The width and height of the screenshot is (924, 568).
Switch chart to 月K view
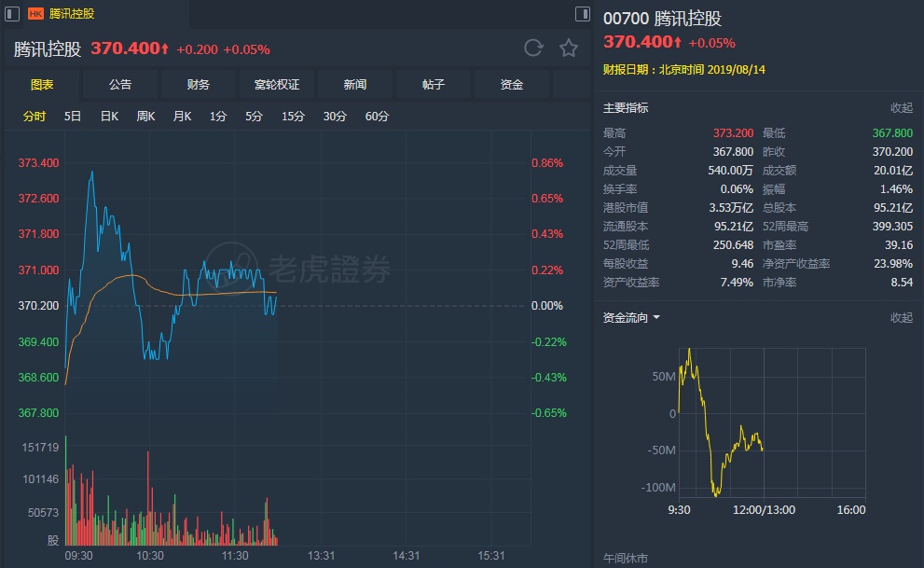coord(182,117)
